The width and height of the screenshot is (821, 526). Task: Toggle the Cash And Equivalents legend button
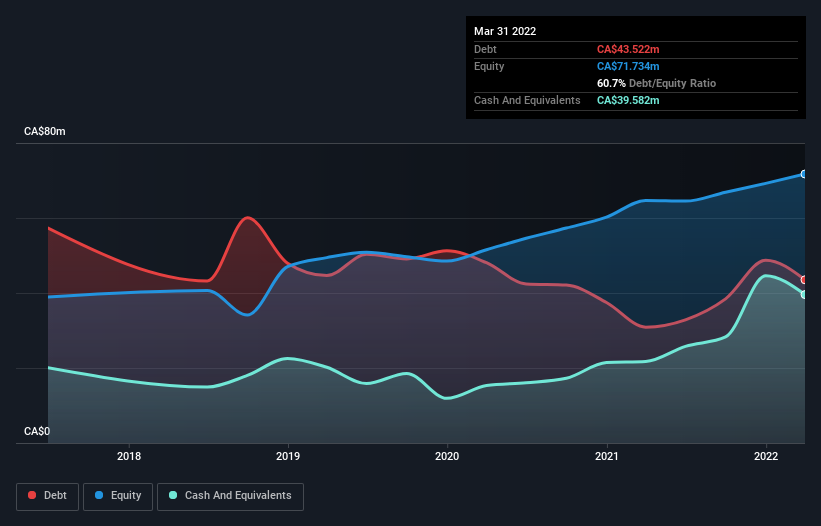[230, 496]
